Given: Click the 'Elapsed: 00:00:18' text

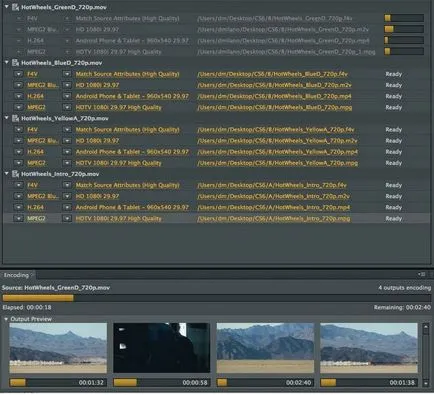Looking at the screenshot, I should coord(27,307).
